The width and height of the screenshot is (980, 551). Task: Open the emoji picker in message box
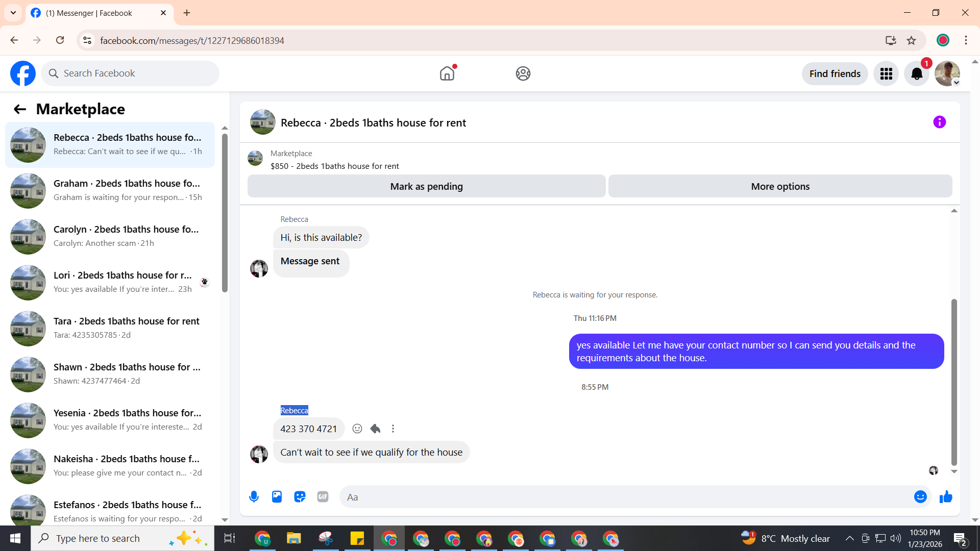pyautogui.click(x=920, y=497)
